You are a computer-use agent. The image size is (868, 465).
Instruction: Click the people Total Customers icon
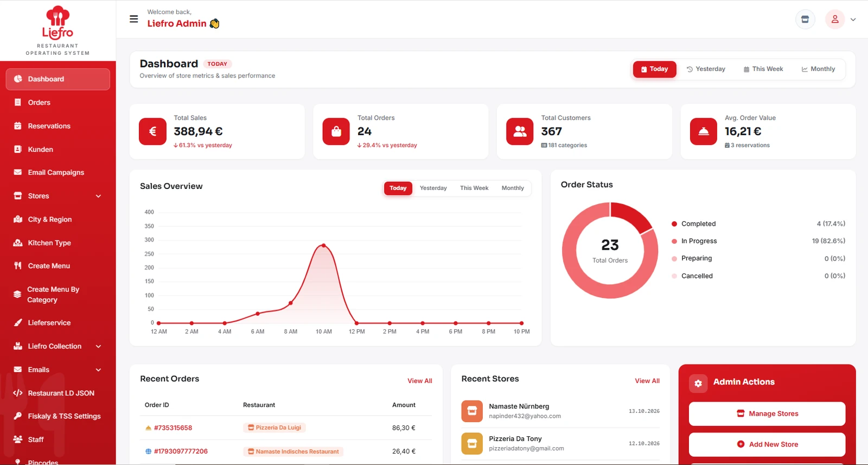click(x=520, y=131)
